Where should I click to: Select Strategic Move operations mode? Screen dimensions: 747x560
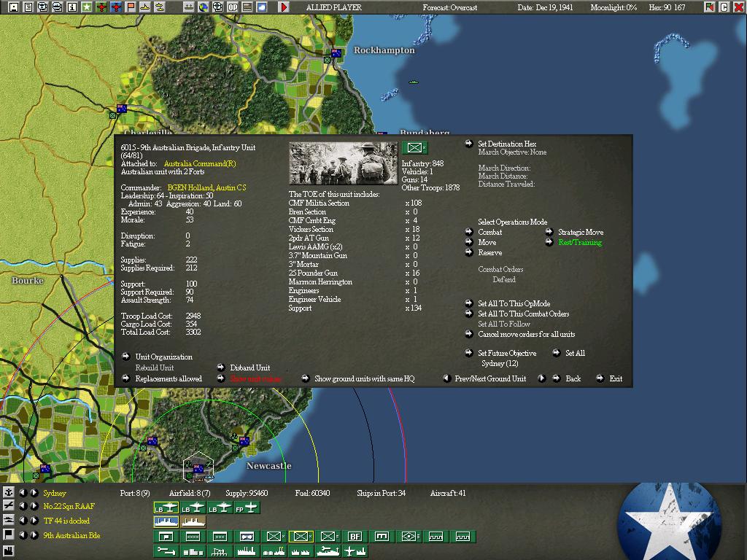pyautogui.click(x=580, y=233)
